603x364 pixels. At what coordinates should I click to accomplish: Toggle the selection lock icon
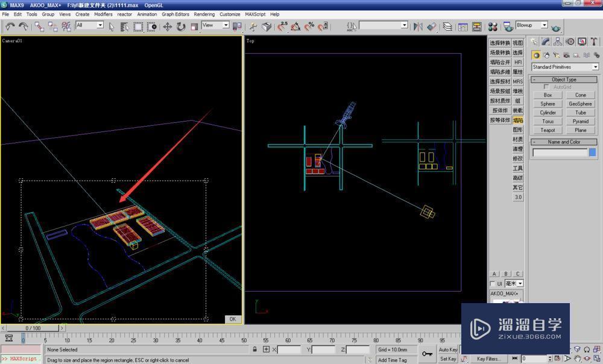point(255,350)
